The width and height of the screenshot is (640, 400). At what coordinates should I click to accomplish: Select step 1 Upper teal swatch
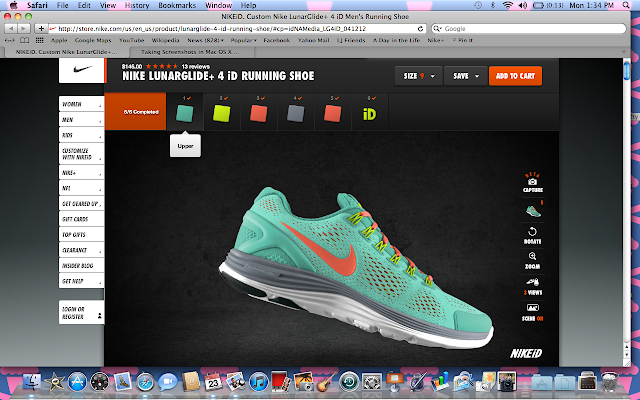(184, 113)
